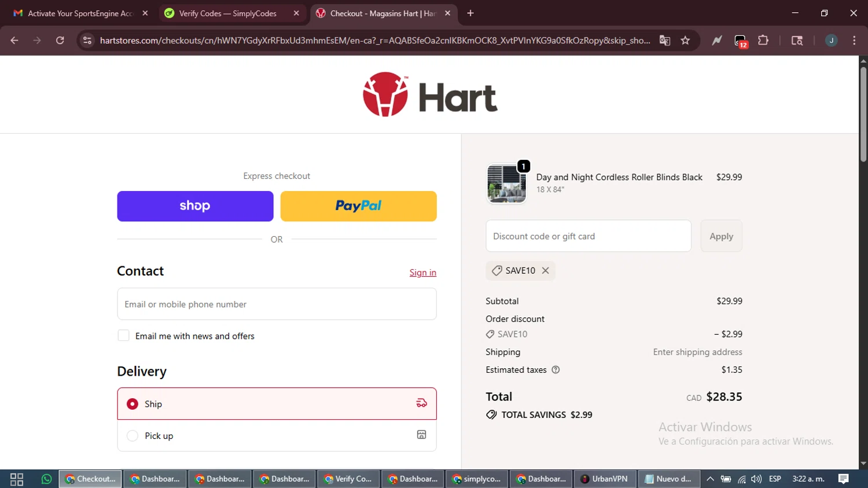Image resolution: width=868 pixels, height=488 pixels.
Task: Click the estimated taxes help icon
Action: click(x=556, y=370)
